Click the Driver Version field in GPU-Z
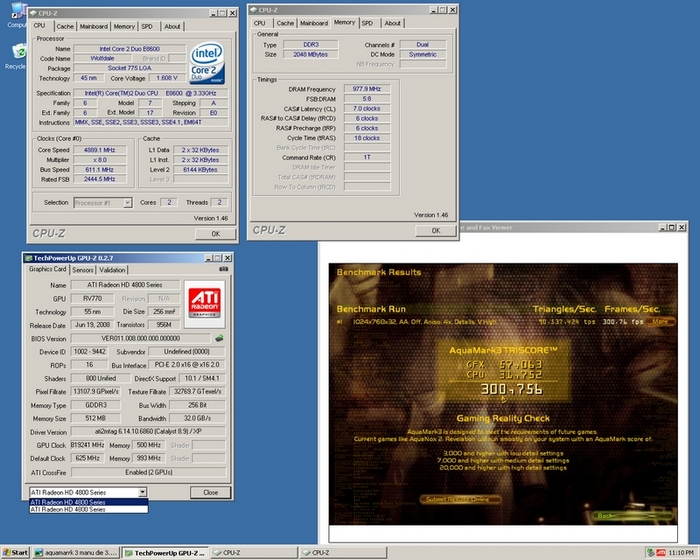Screen dimensions: 700x560 click(x=148, y=431)
